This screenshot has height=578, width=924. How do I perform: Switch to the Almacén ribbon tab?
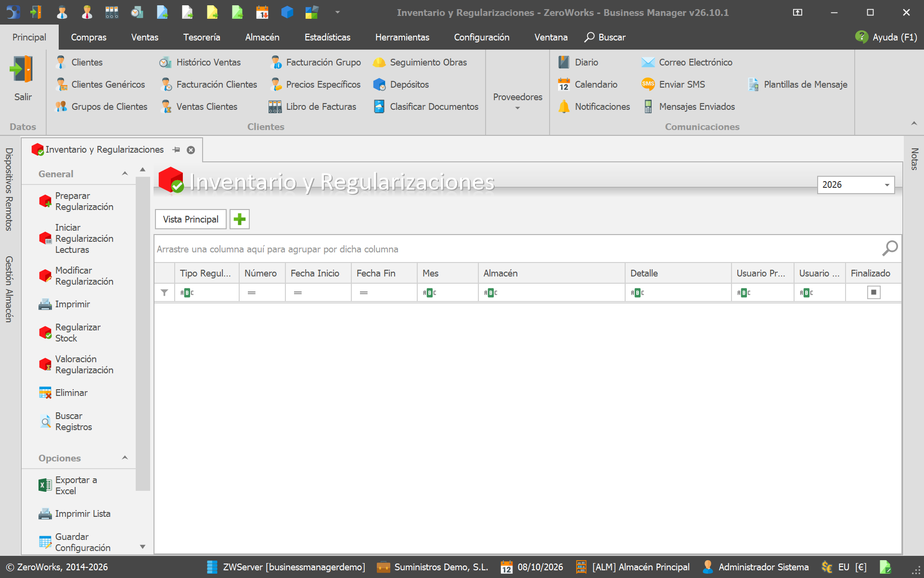262,38
